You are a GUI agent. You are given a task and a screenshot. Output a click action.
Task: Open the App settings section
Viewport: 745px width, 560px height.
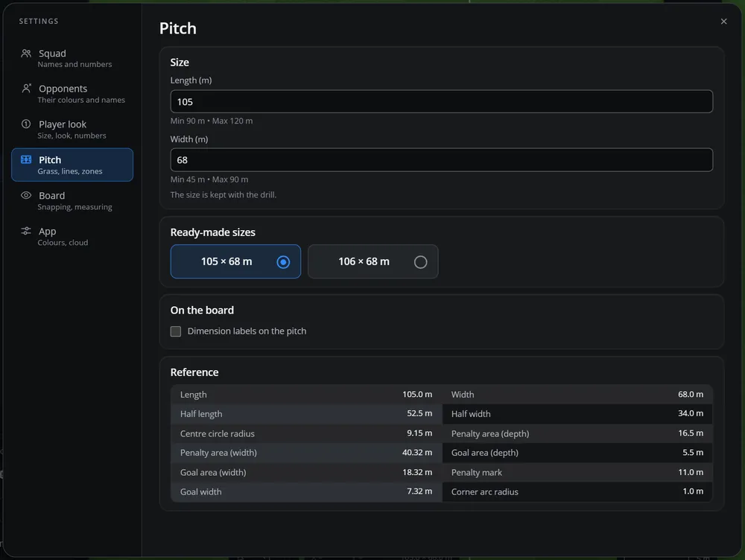click(x=72, y=236)
